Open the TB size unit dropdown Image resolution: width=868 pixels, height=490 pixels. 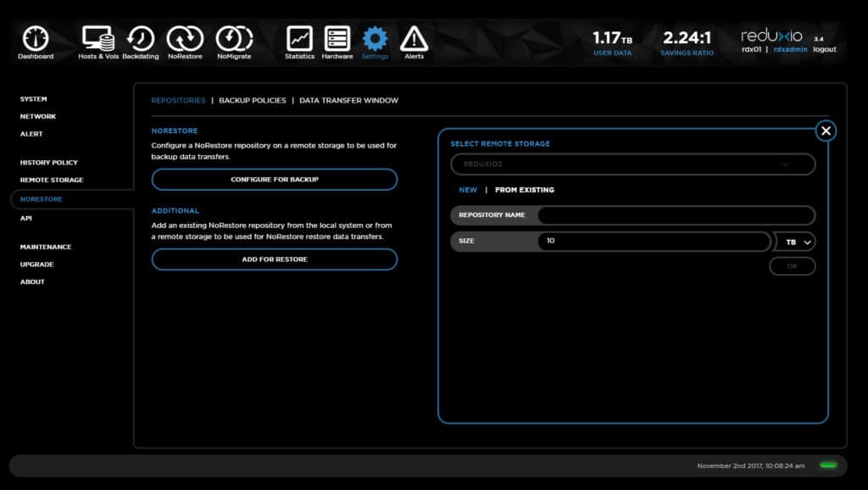click(794, 242)
